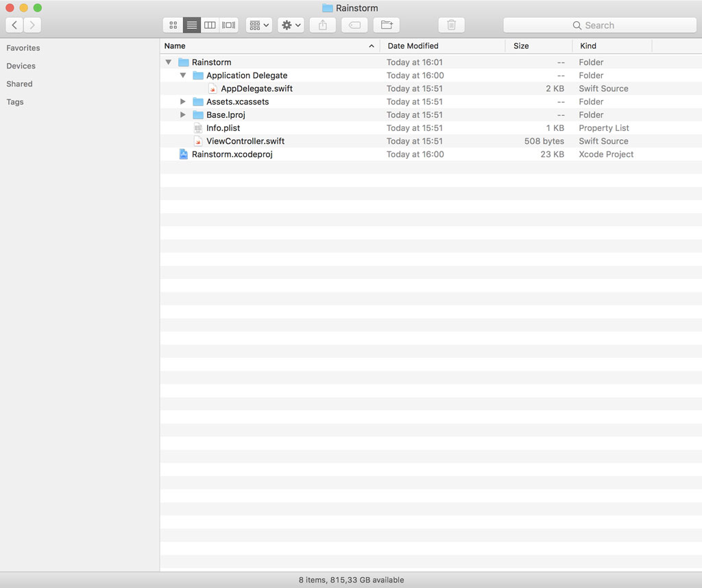Open the item arrangement dropdown

point(258,25)
